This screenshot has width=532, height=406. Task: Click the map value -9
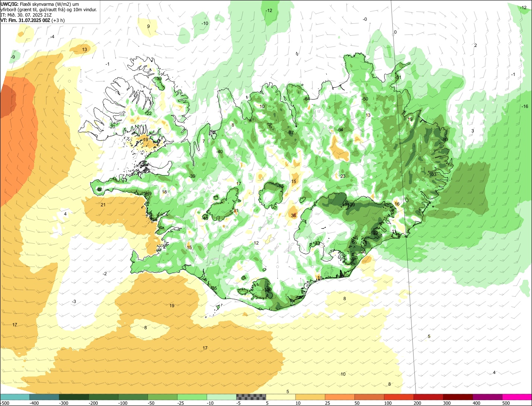tap(13, 57)
